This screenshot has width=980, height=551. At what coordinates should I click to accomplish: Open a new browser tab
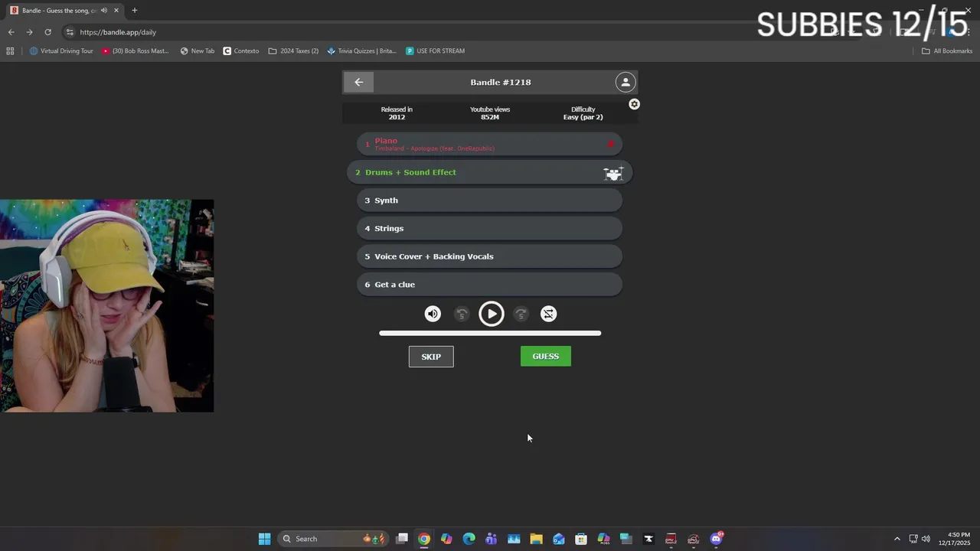coord(135,11)
